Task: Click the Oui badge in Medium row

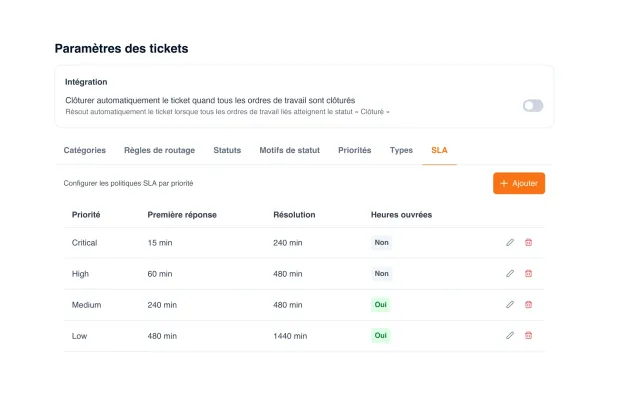Action: pyautogui.click(x=380, y=304)
